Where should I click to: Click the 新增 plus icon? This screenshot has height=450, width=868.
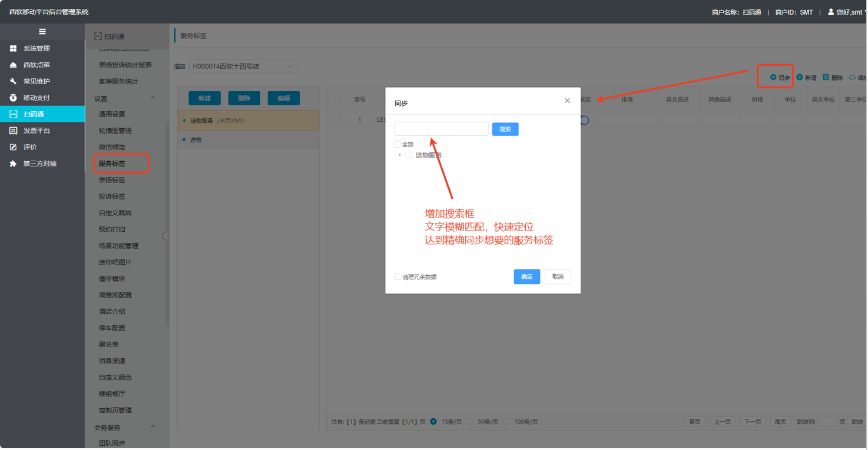pos(800,77)
